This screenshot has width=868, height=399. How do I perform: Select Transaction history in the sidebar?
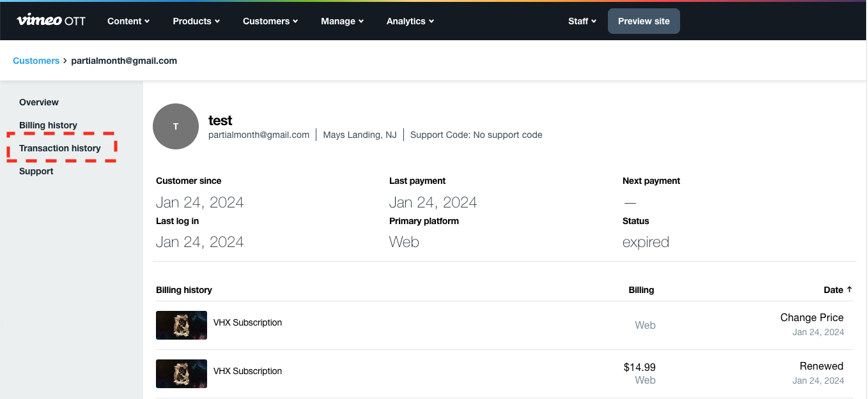coord(60,148)
